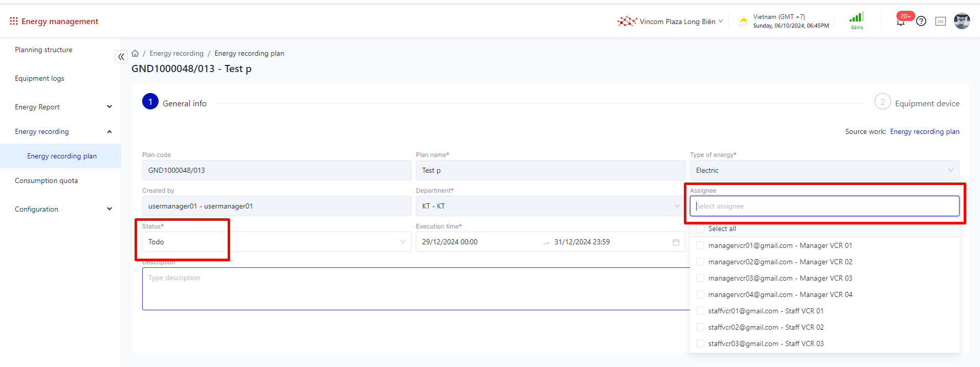Go to Energy recording breadcrumb link
Viewport: 980px width, 367px height.
(176, 53)
